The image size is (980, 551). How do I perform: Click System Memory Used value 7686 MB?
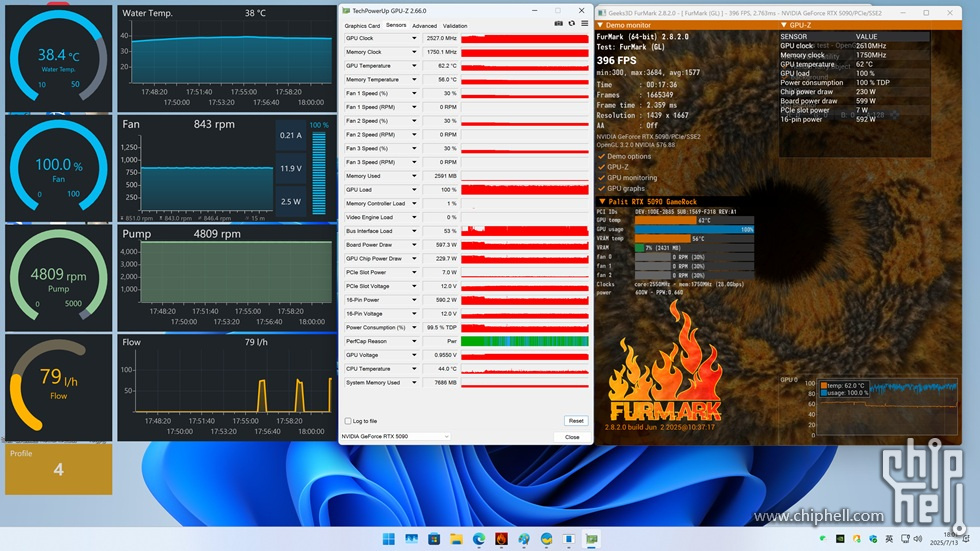[x=441, y=382]
